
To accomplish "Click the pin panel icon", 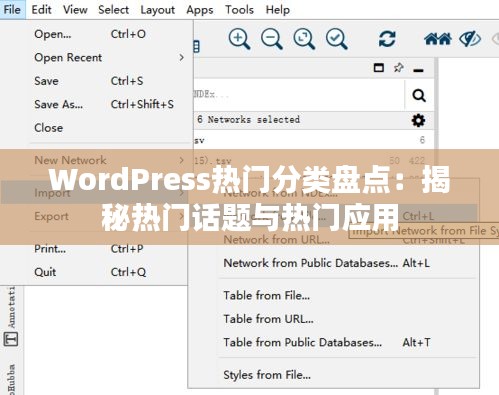I will [x=398, y=68].
